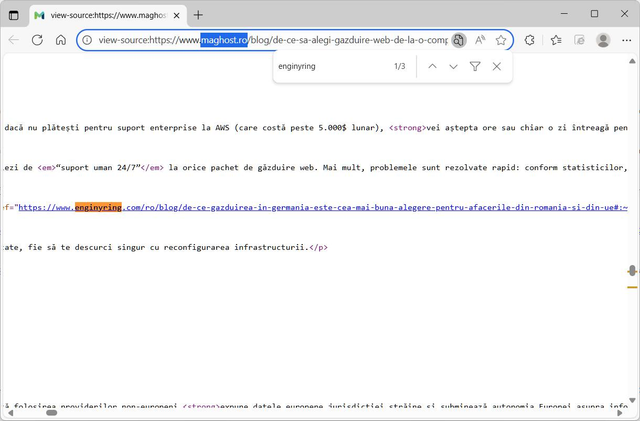Close the view-source maghost tab
The width and height of the screenshot is (640, 421).
tap(176, 16)
